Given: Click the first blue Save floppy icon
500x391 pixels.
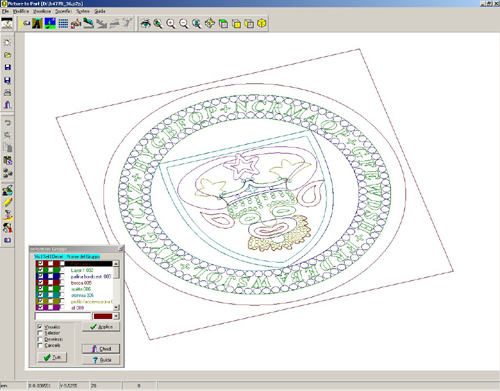Looking at the screenshot, I should point(7,67).
